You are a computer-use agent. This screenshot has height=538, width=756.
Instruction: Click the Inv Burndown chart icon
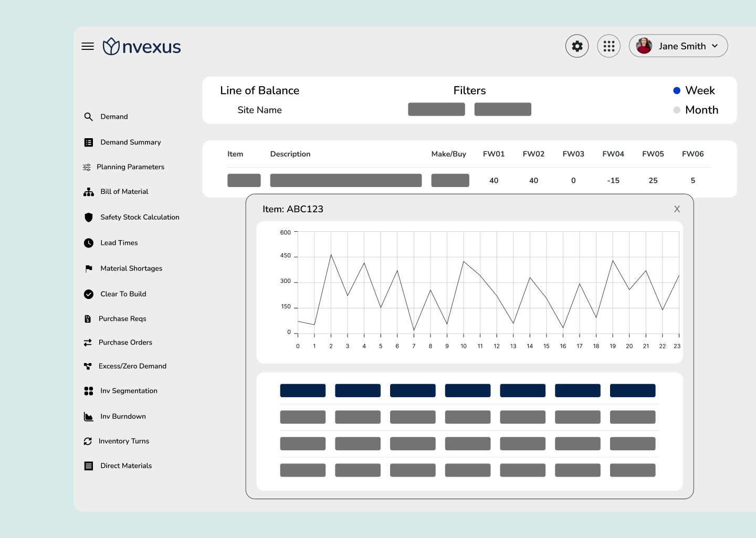pyautogui.click(x=89, y=417)
